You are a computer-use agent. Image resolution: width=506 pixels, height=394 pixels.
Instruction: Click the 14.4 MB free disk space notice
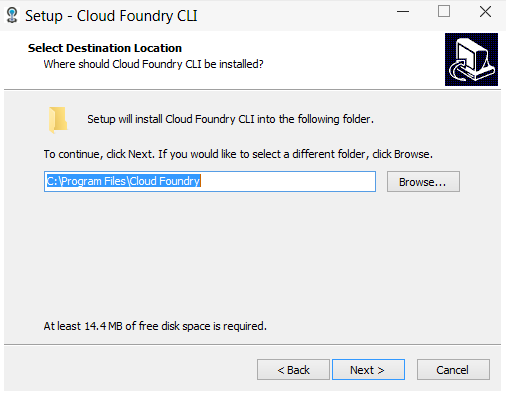[155, 326]
